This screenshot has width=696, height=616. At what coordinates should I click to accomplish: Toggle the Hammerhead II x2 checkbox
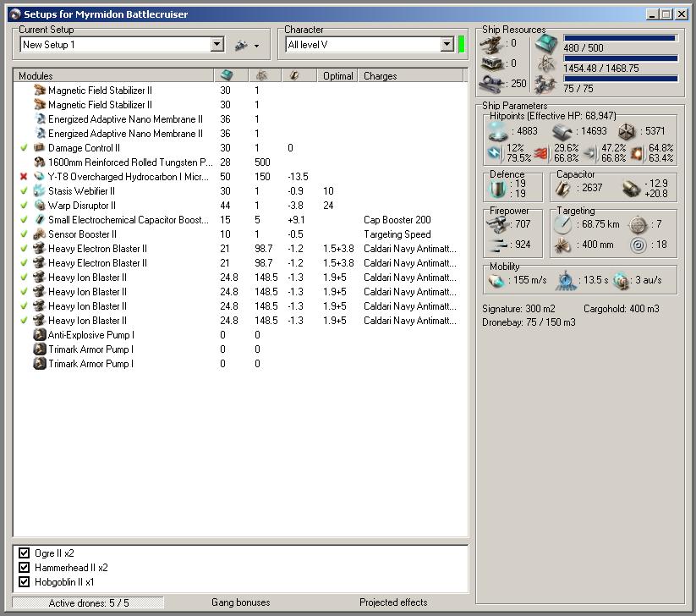click(x=24, y=568)
